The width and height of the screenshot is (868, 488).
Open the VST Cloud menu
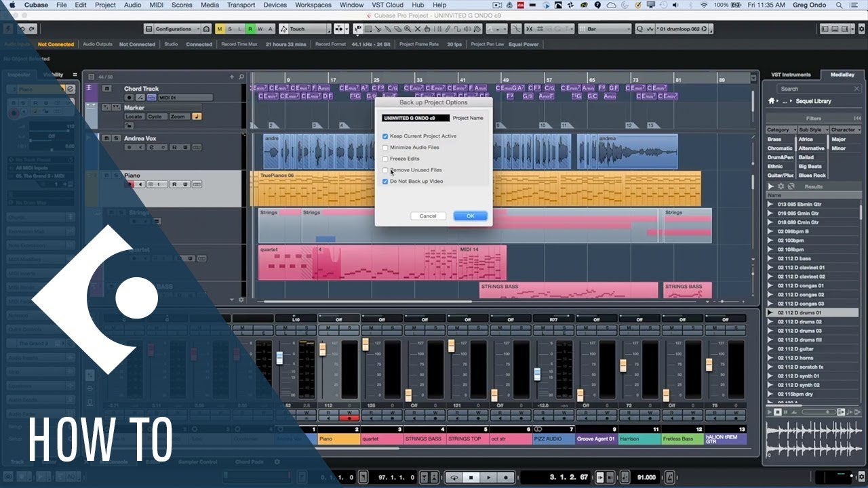tap(387, 5)
